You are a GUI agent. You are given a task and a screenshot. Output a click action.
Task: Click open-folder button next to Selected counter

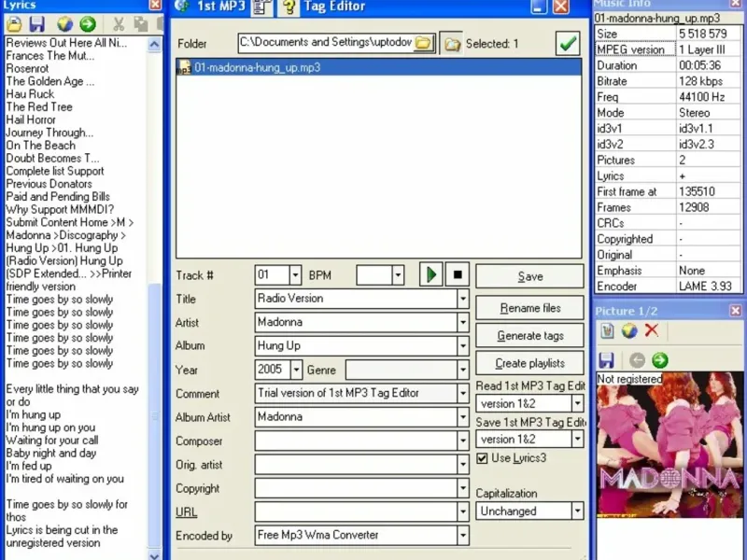pyautogui.click(x=451, y=44)
